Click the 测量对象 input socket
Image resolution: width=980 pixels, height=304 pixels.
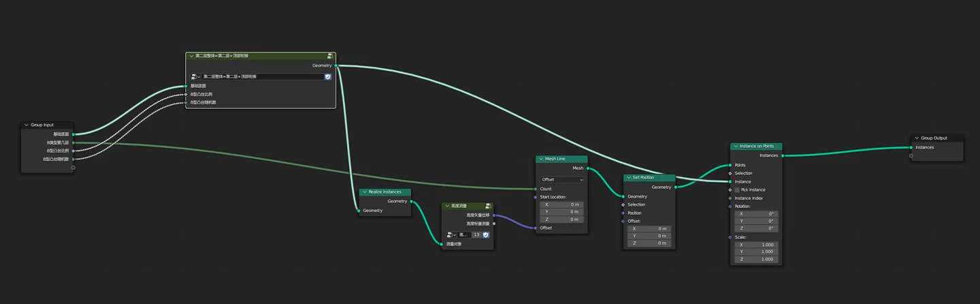(x=442, y=243)
